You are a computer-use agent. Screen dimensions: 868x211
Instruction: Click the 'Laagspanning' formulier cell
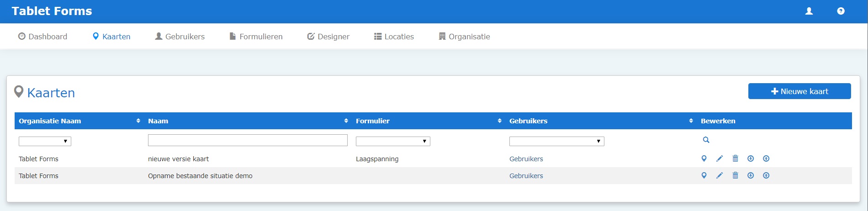pyautogui.click(x=377, y=159)
